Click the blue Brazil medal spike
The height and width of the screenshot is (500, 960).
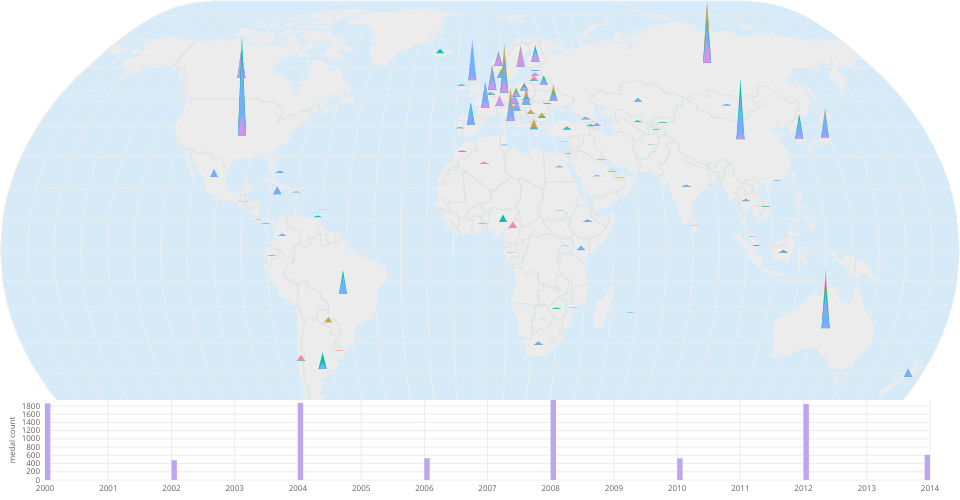[343, 285]
